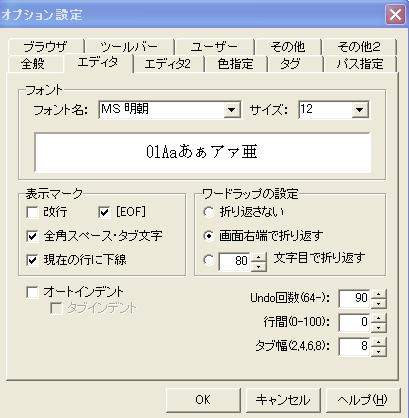
Task: Click the タブインデント checkbox
Action: point(56,308)
